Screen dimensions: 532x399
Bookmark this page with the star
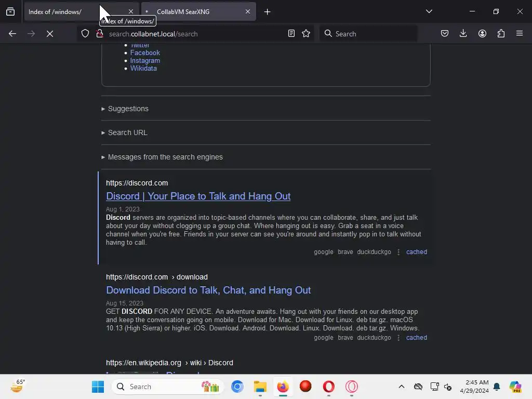pyautogui.click(x=306, y=34)
